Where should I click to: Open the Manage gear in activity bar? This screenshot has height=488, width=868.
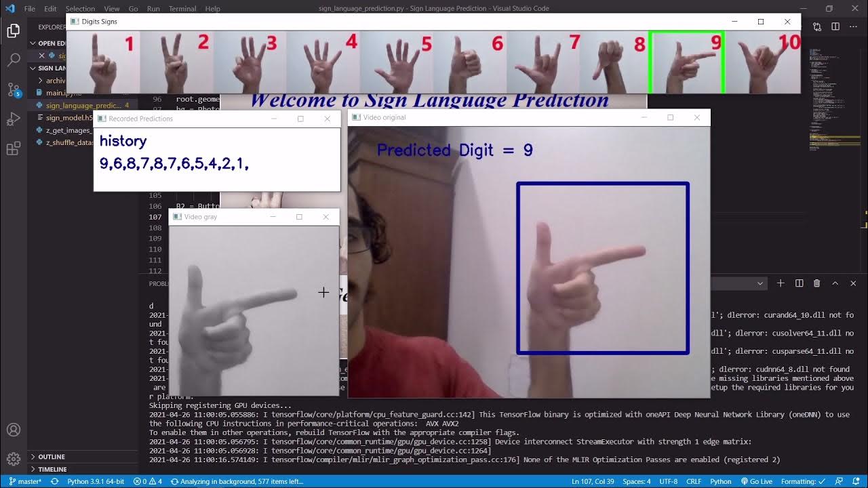tap(14, 460)
